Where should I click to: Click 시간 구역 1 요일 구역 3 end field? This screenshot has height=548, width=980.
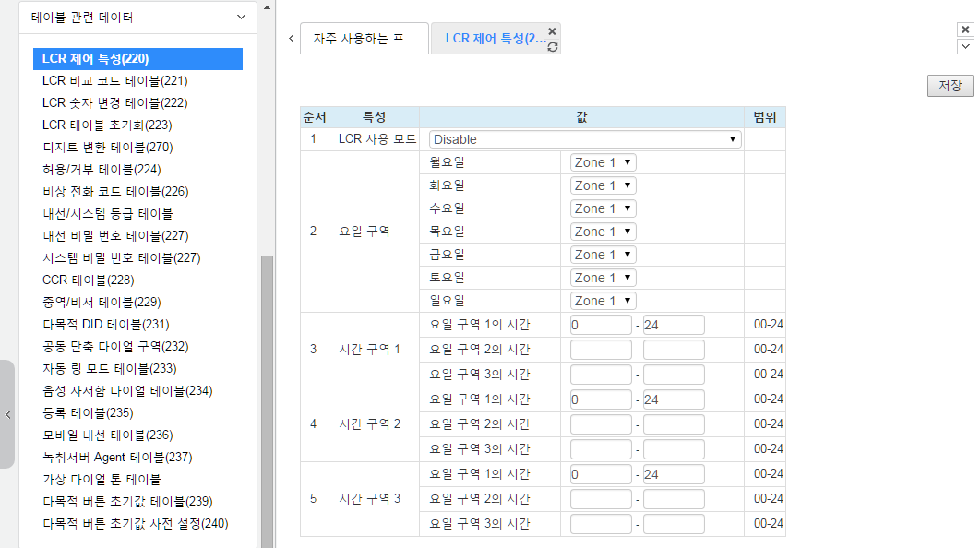click(674, 375)
